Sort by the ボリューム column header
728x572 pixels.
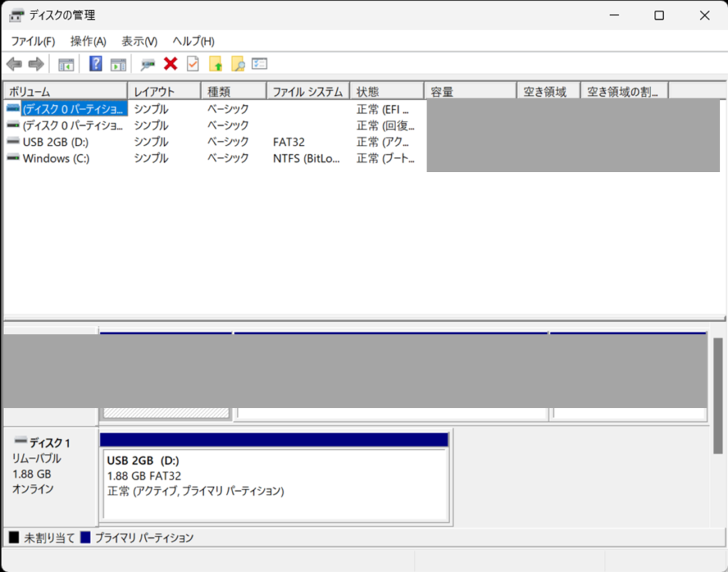tap(65, 92)
